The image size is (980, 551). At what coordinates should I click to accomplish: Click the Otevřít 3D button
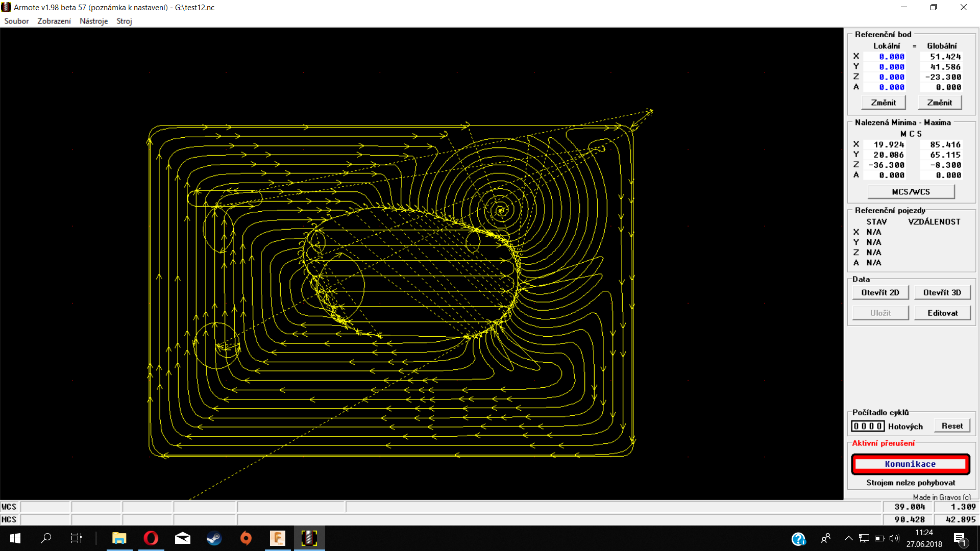click(x=942, y=292)
